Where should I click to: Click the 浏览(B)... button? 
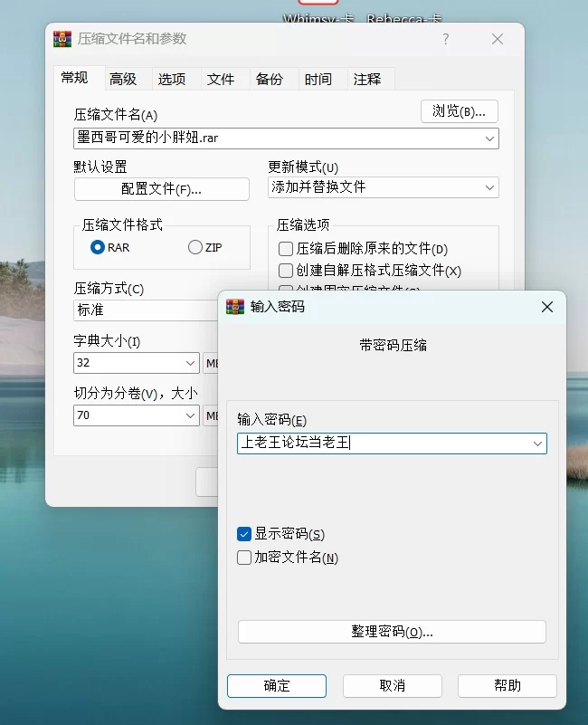click(x=459, y=111)
